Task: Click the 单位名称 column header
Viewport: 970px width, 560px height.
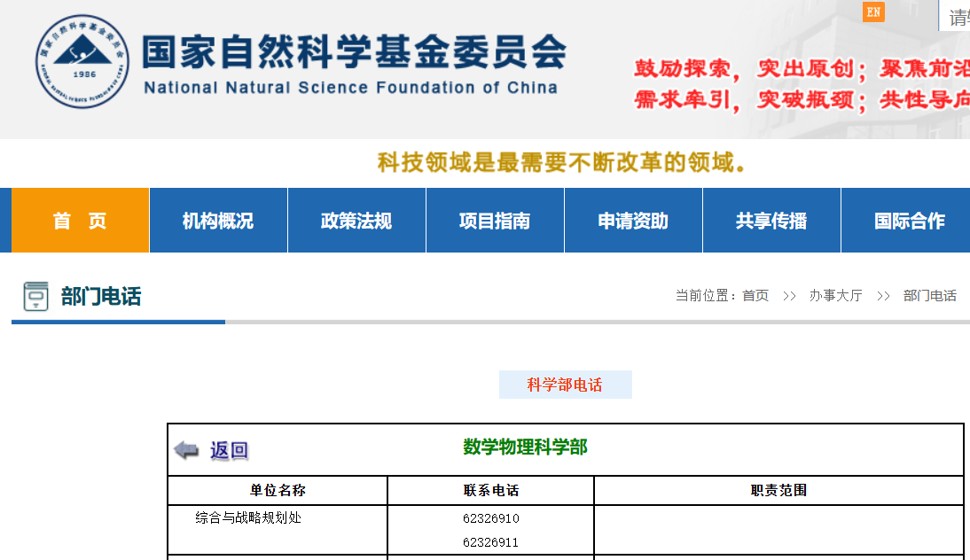Action: 278,490
